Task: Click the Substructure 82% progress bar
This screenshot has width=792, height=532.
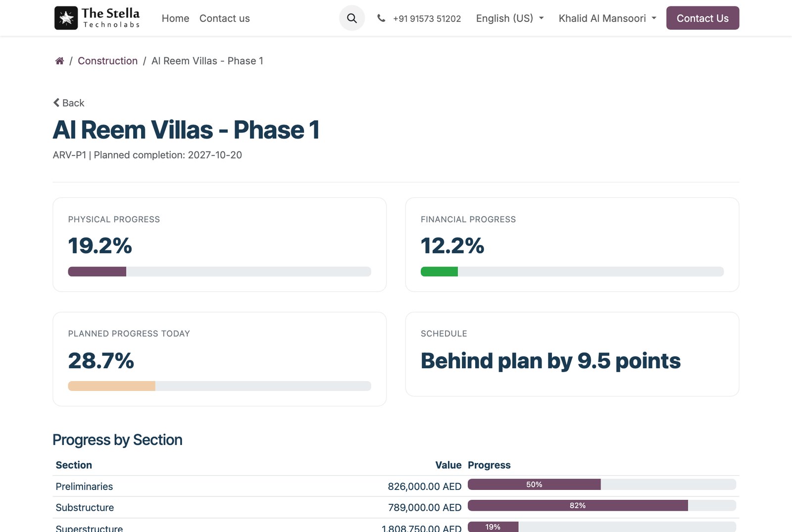Action: coord(602,505)
